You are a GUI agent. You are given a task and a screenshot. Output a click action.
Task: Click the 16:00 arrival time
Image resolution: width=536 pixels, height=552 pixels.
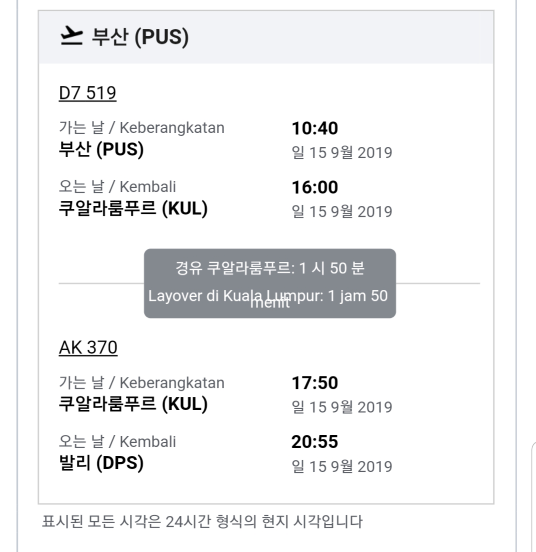tap(315, 187)
